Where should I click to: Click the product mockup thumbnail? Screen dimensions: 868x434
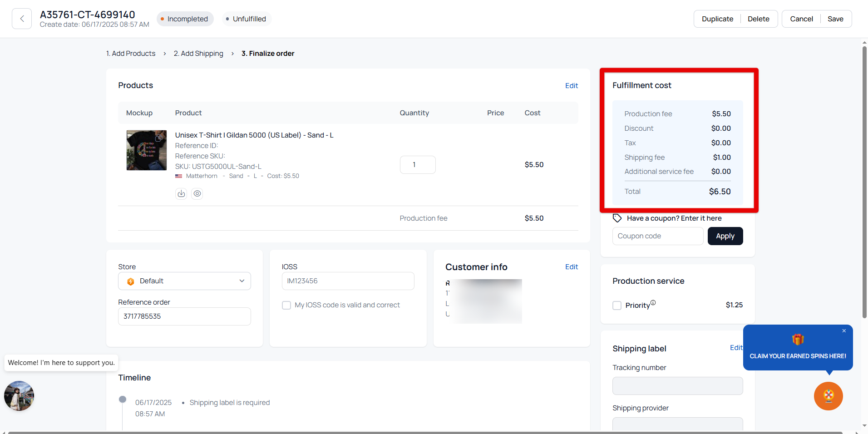(x=146, y=150)
